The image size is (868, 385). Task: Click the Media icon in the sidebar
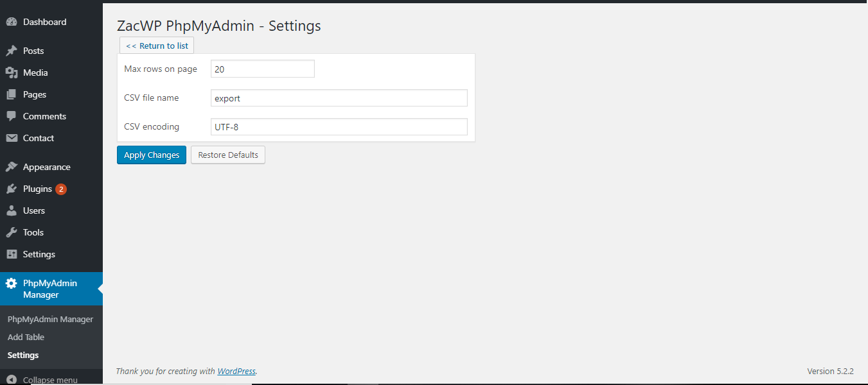[x=12, y=73]
